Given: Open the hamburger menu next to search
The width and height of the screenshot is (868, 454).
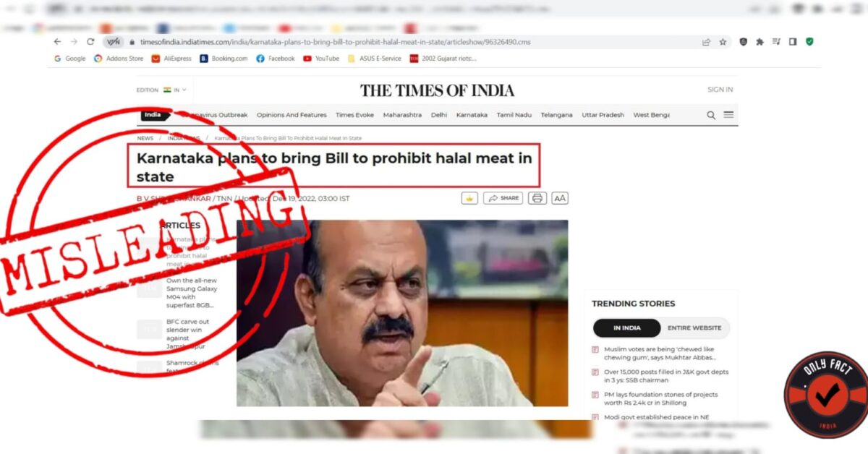Looking at the screenshot, I should tap(728, 115).
